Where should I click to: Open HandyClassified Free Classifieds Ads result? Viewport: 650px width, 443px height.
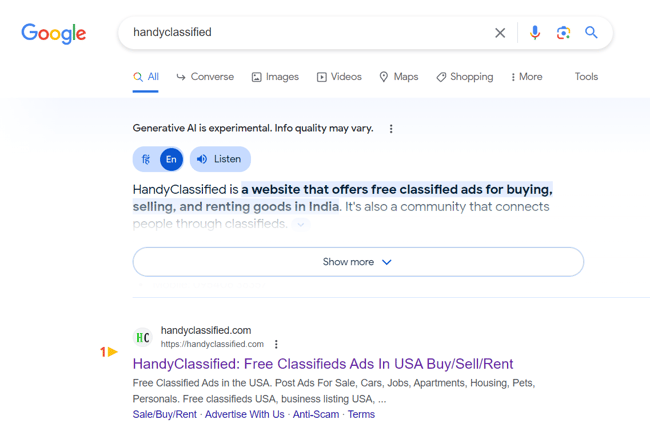click(x=323, y=364)
